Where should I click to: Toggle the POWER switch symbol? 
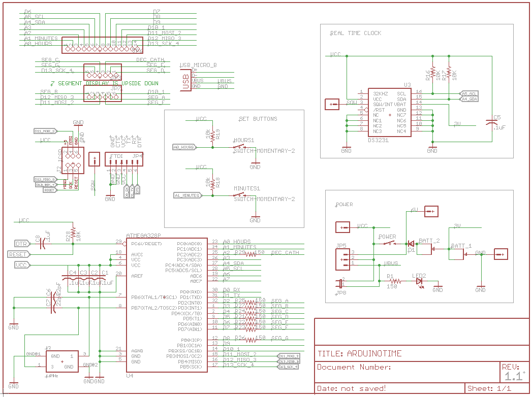point(389,243)
